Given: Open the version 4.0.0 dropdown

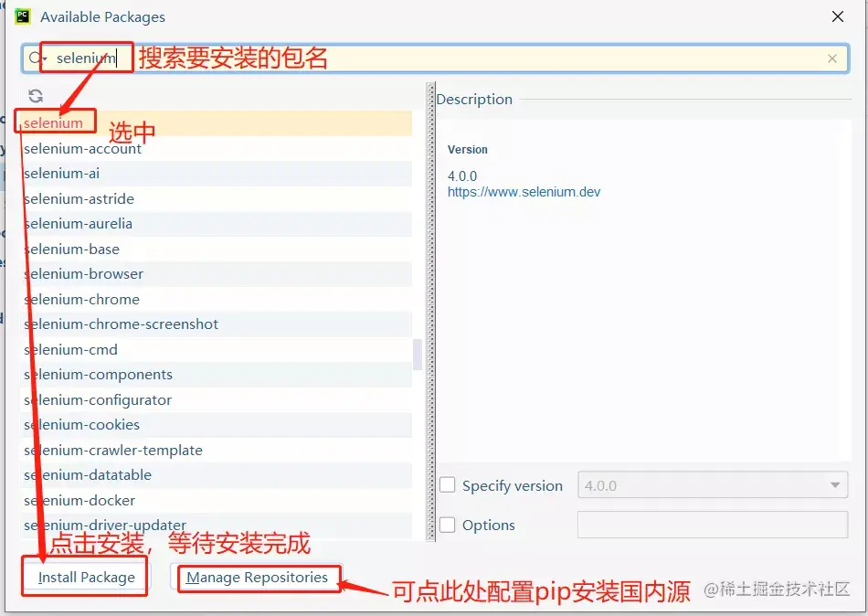Looking at the screenshot, I should tap(713, 485).
